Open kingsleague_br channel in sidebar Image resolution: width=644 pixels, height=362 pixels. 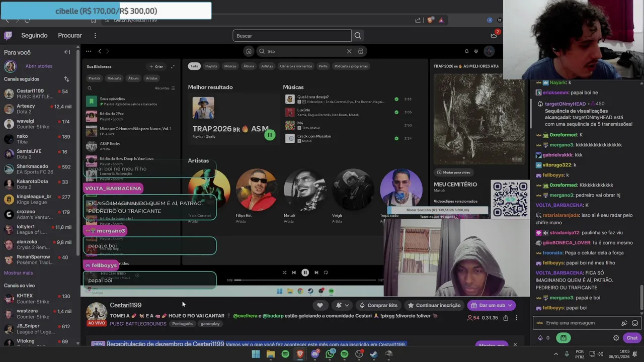point(39,200)
